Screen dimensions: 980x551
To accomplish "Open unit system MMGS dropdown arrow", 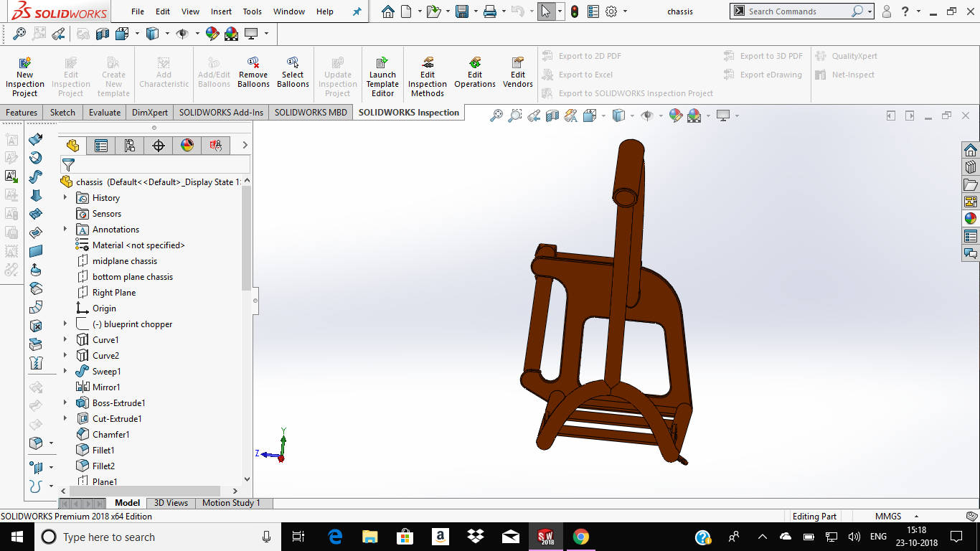I will tap(916, 517).
